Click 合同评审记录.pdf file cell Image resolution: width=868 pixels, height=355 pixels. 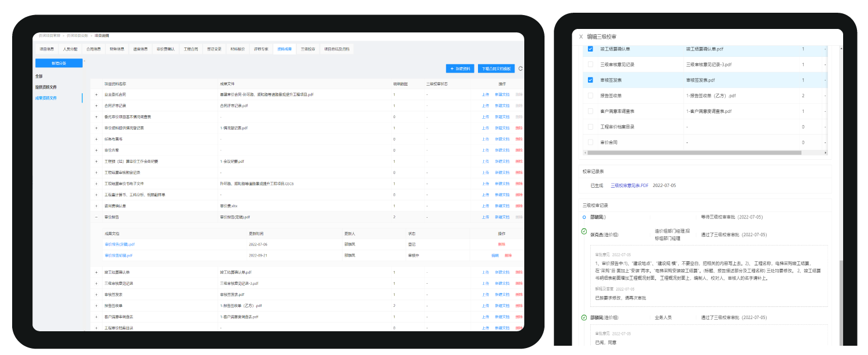(234, 105)
